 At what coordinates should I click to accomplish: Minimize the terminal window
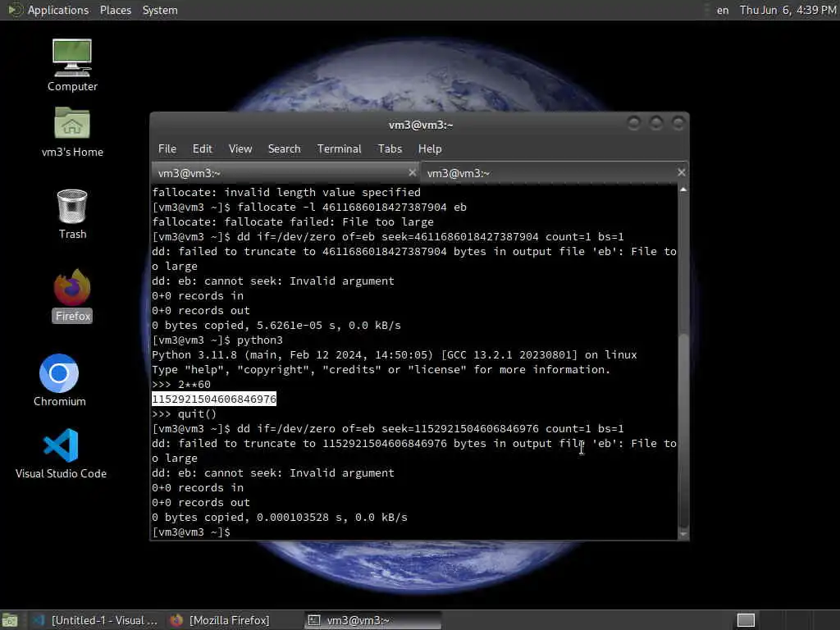(x=634, y=124)
